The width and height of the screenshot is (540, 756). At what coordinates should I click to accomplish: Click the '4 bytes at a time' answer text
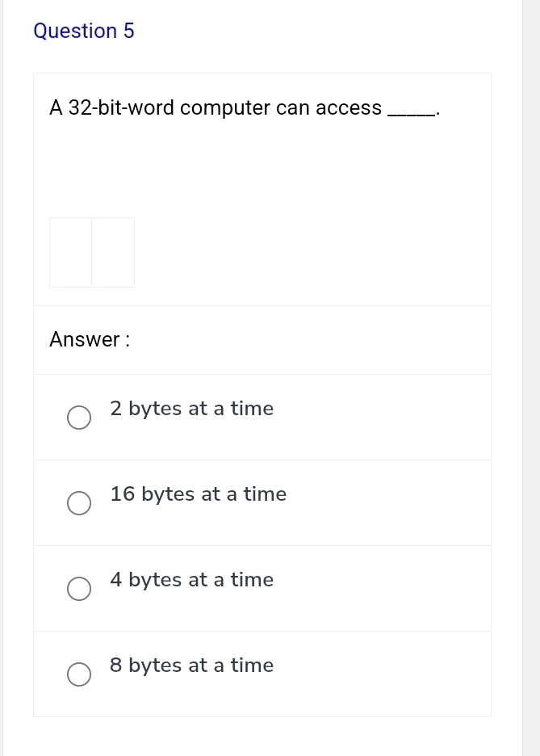pyautogui.click(x=192, y=580)
